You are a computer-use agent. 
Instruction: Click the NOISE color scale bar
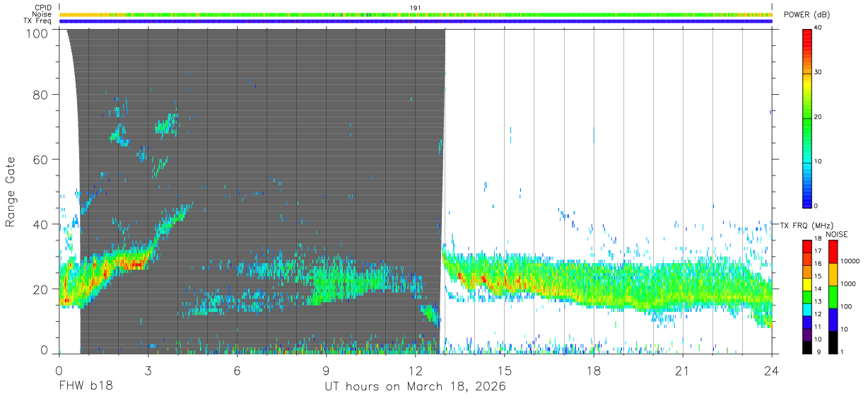833,296
